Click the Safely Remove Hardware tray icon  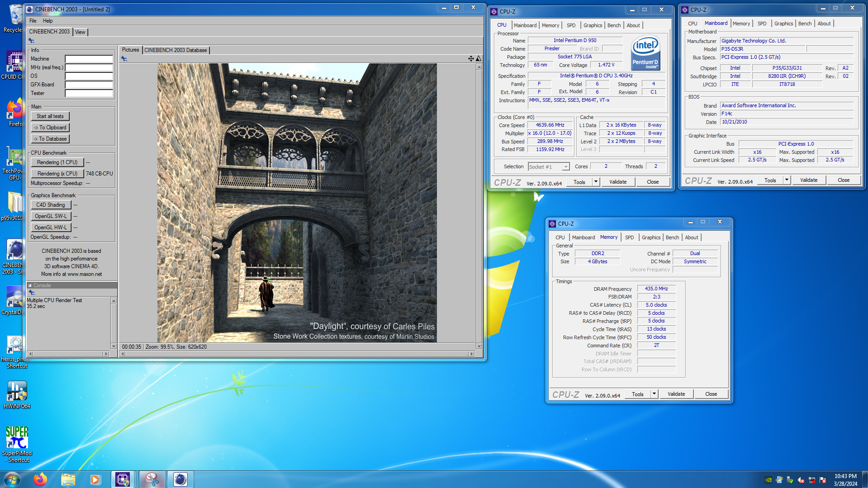[790, 480]
